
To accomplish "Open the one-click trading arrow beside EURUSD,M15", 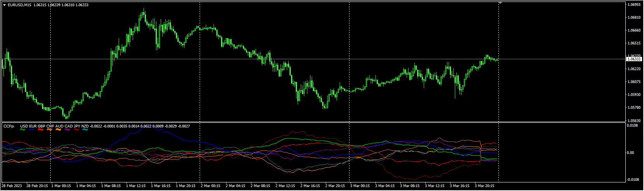I will click(x=5, y=5).
